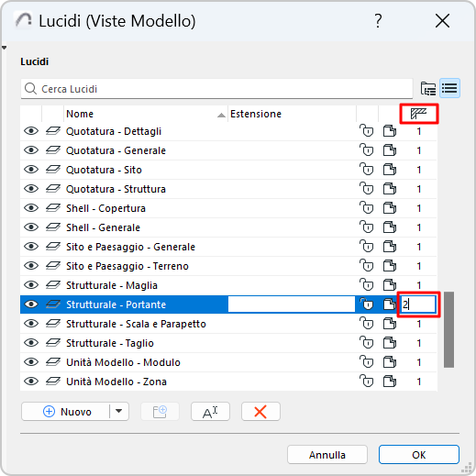Toggle lock on Quotatura - Dettagli layer
This screenshot has width=476, height=476.
click(366, 131)
